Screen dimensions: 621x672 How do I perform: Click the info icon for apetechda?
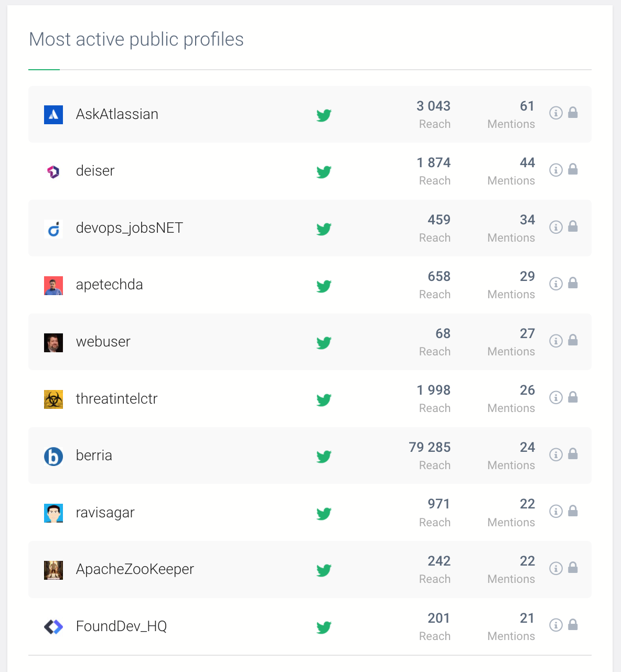tap(556, 284)
